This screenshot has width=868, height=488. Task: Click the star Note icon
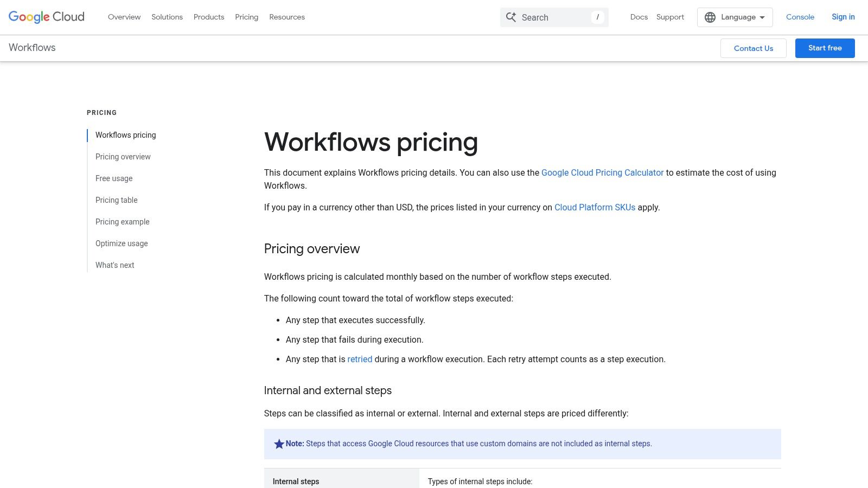[279, 444]
